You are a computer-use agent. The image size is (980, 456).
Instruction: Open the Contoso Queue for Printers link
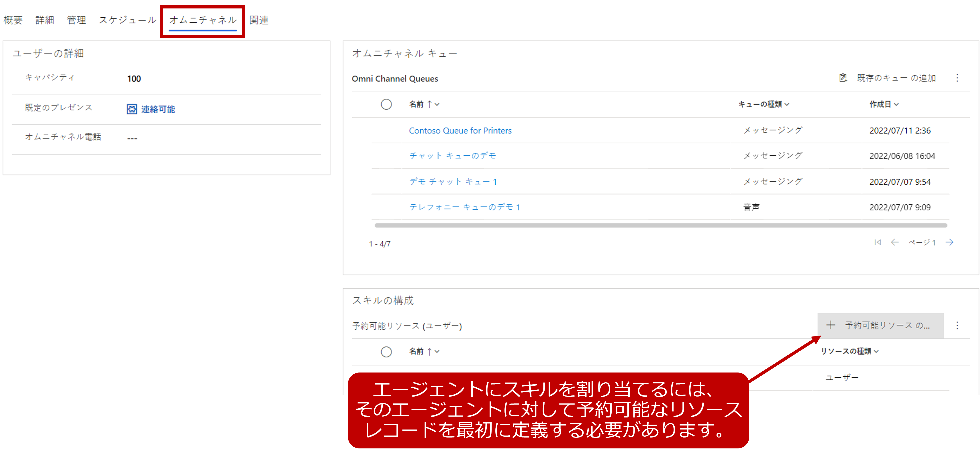(x=460, y=131)
